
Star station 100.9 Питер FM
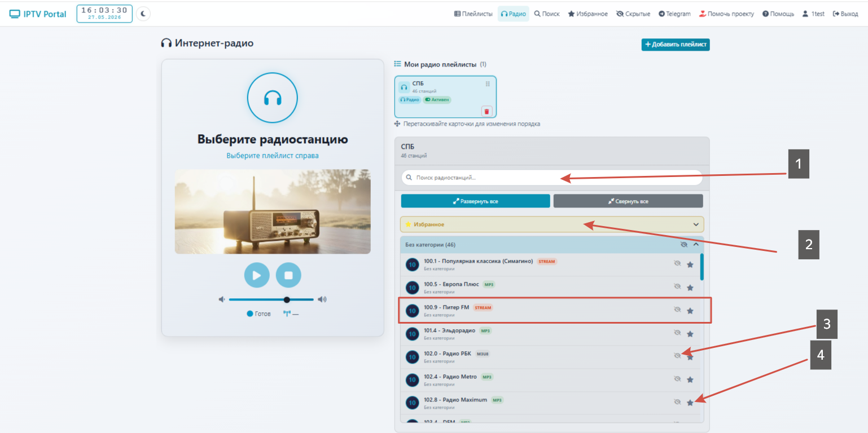(x=690, y=311)
